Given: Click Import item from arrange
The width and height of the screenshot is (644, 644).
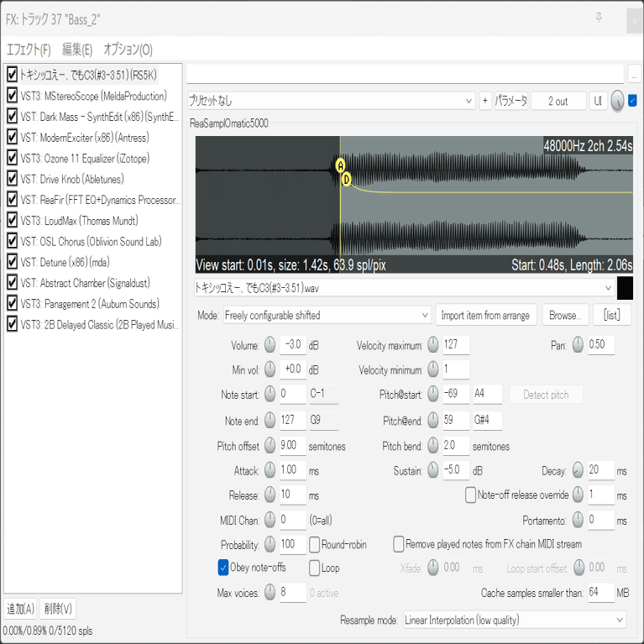Looking at the screenshot, I should [486, 316].
